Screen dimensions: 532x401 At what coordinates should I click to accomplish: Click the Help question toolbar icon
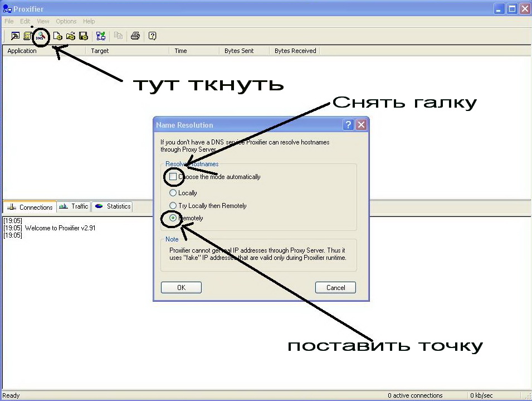click(152, 36)
